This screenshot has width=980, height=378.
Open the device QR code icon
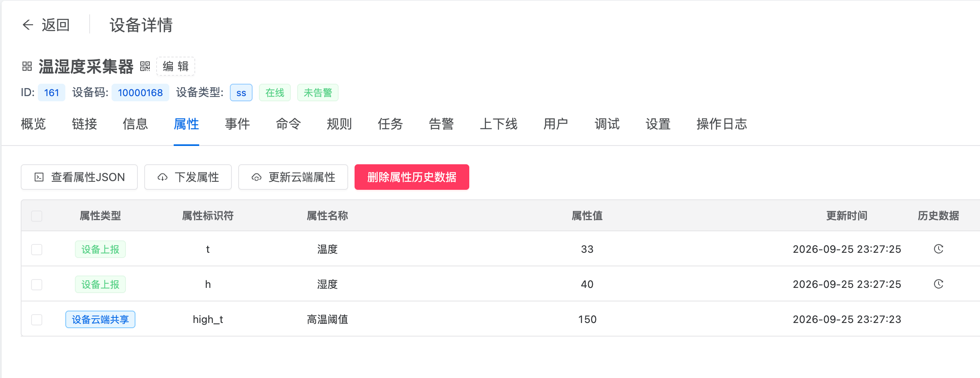point(145,66)
